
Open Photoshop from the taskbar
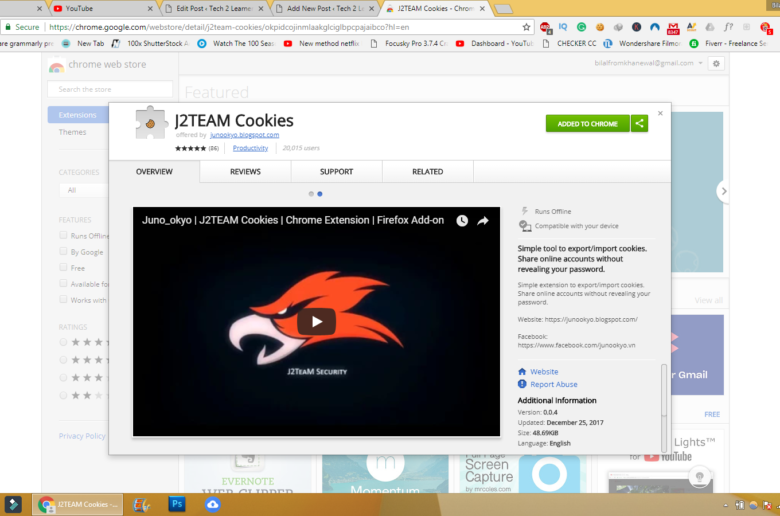pyautogui.click(x=177, y=504)
